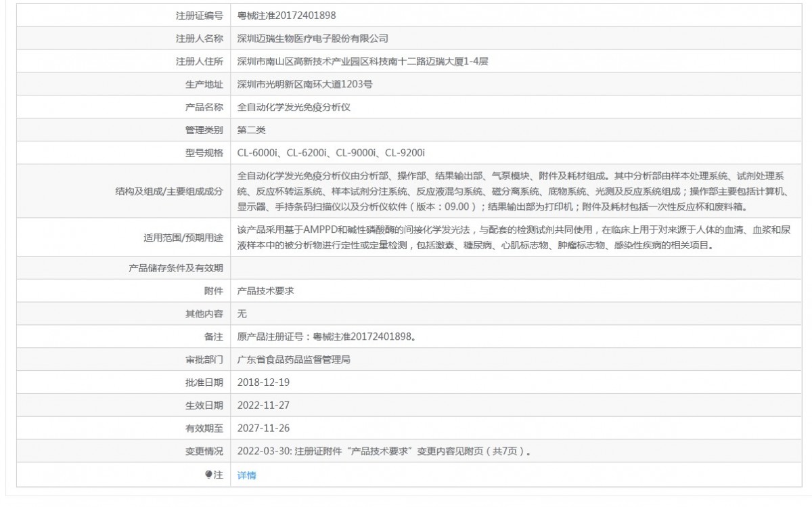The width and height of the screenshot is (812, 507).
Task: Click the 注册证编号 label
Action: pos(200,15)
